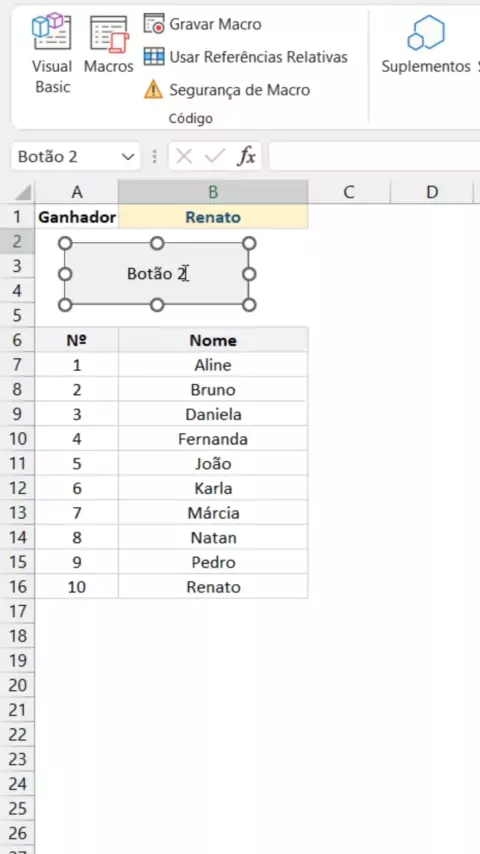Open the Macros dialog
This screenshot has height=854, width=480.
click(x=108, y=45)
